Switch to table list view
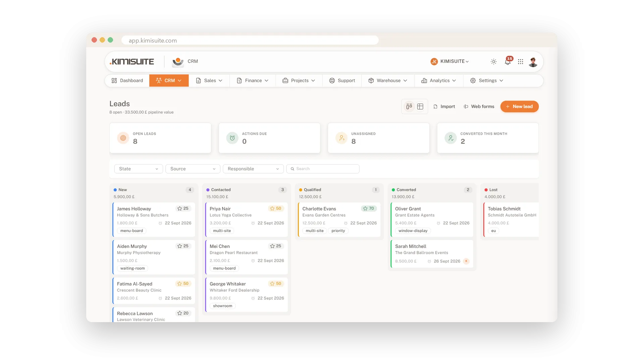Image resolution: width=644 pixels, height=362 pixels. [420, 107]
